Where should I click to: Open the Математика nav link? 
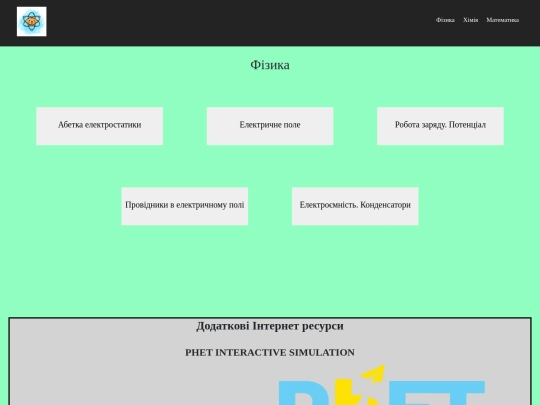click(502, 20)
